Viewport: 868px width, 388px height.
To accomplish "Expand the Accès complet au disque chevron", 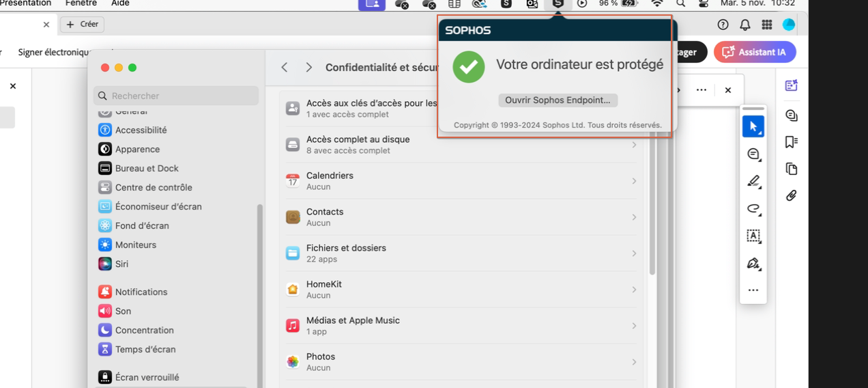I will point(634,145).
